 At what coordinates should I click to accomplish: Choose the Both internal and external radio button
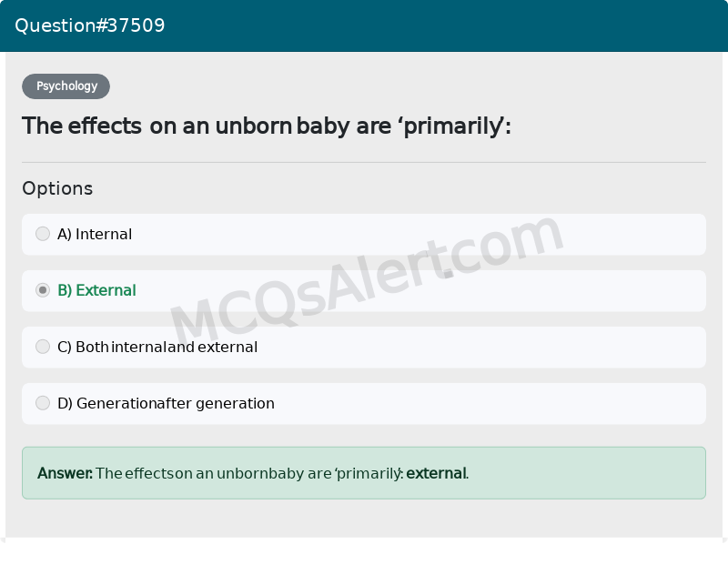[43, 347]
